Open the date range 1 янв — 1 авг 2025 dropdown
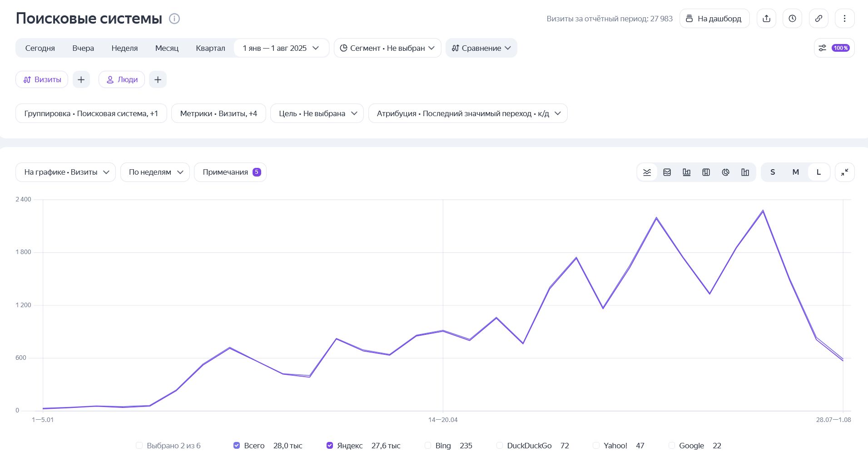Image resolution: width=868 pixels, height=461 pixels. (281, 48)
